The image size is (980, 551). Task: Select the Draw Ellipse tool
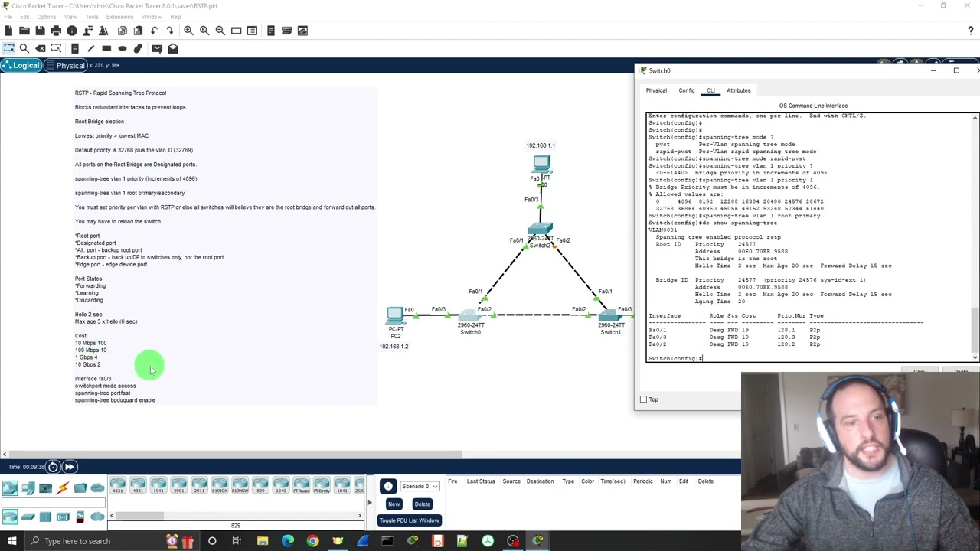pyautogui.click(x=122, y=48)
